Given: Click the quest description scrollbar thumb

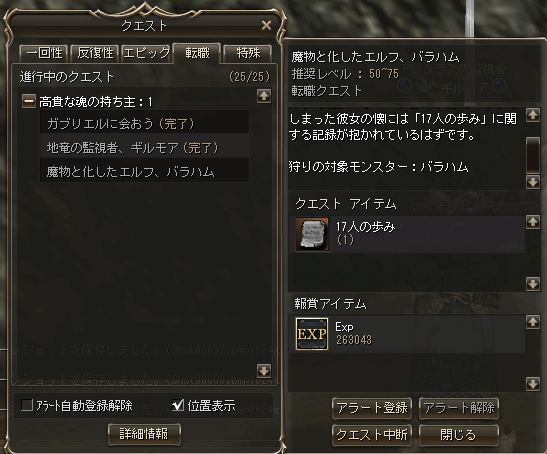Looking at the screenshot, I should click(x=533, y=155).
